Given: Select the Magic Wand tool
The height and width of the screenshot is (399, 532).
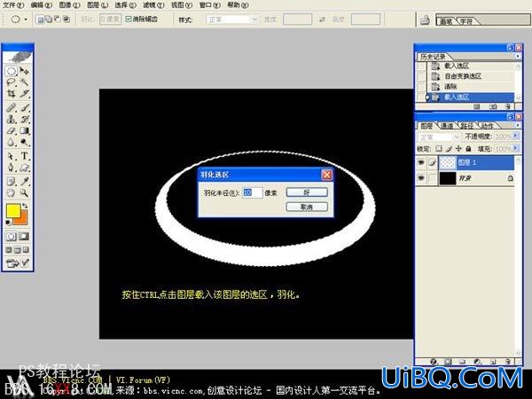Looking at the screenshot, I should [24, 82].
